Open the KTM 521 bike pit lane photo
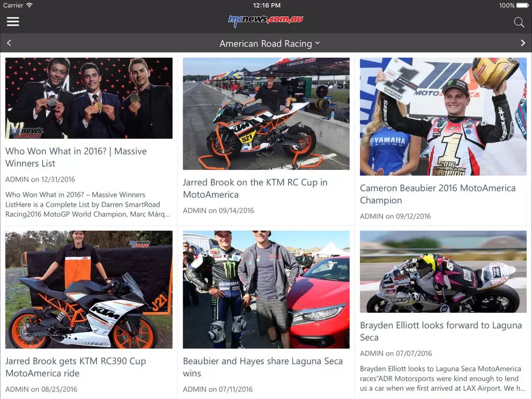This screenshot has height=399, width=532. pos(266,114)
